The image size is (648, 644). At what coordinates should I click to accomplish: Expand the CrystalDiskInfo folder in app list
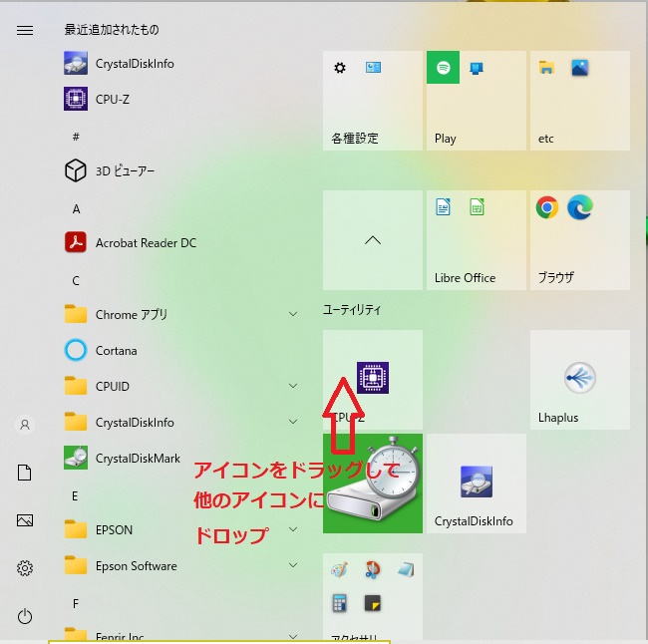(293, 422)
